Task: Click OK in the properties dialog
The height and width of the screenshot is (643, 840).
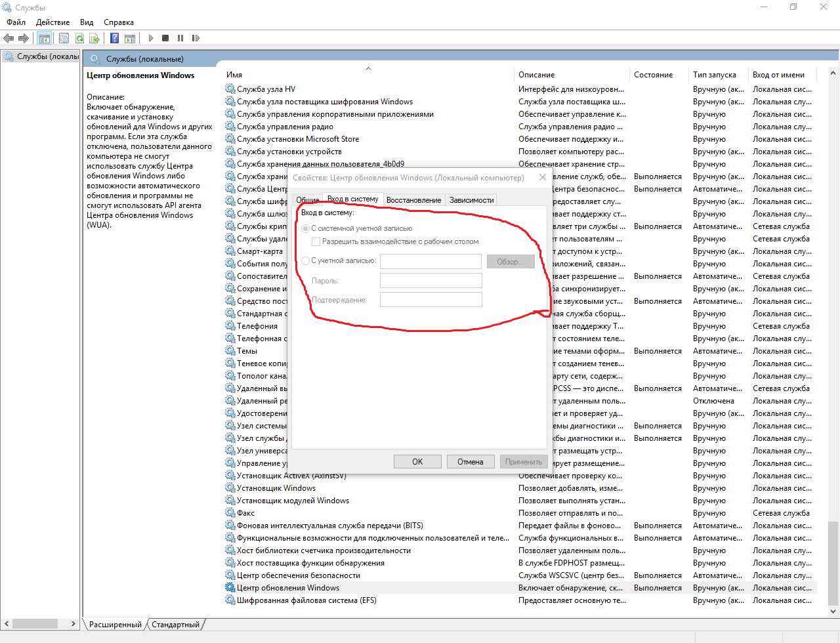Action: [417, 462]
